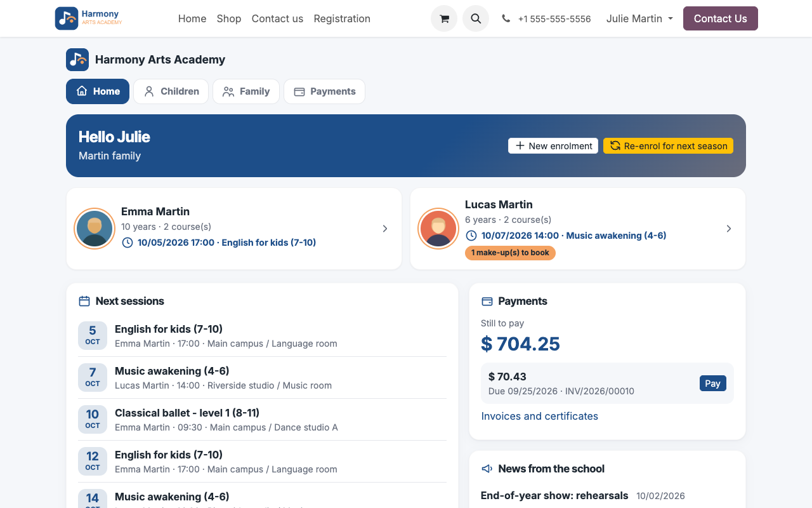812x508 pixels.
Task: Open the Registration menu item
Action: [342, 18]
